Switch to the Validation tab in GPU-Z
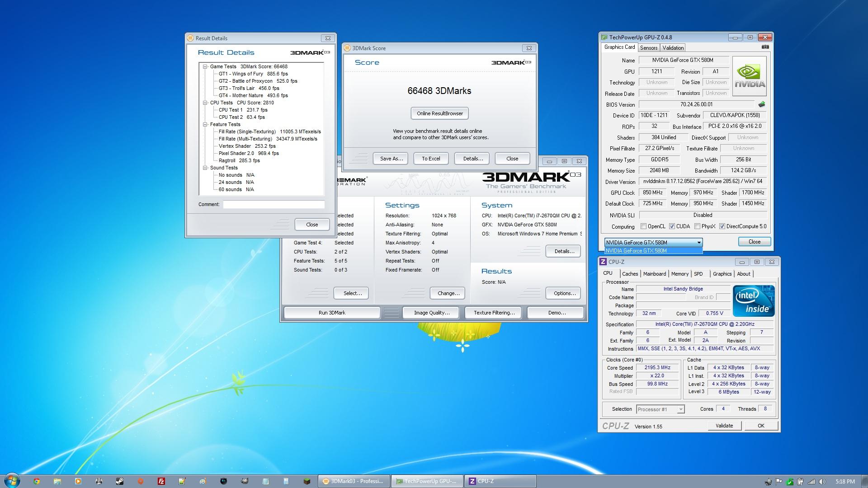This screenshot has height=488, width=868. click(x=673, y=48)
